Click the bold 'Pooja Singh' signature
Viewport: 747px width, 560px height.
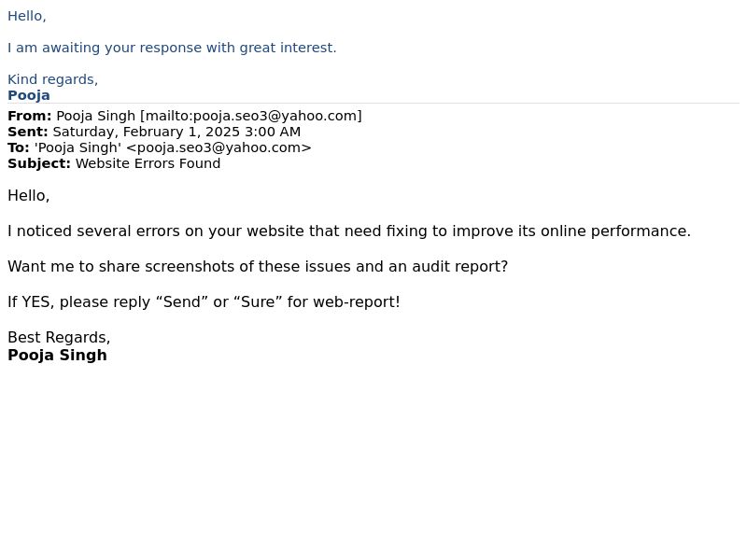pos(57,356)
